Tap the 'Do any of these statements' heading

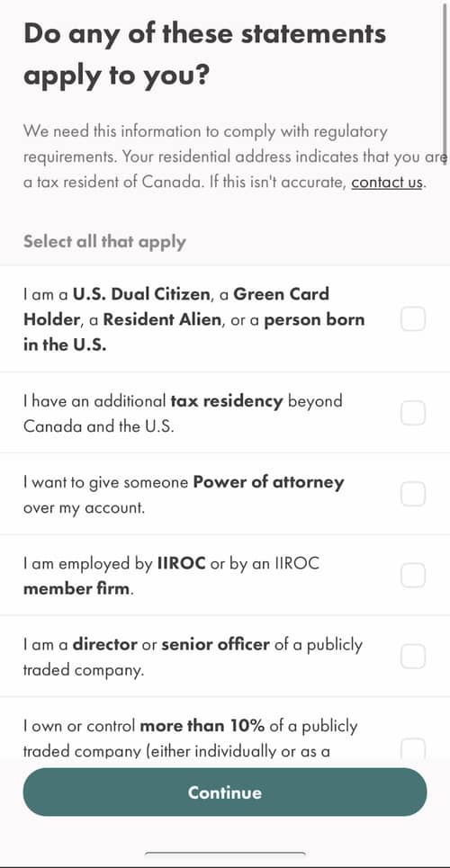tap(205, 33)
